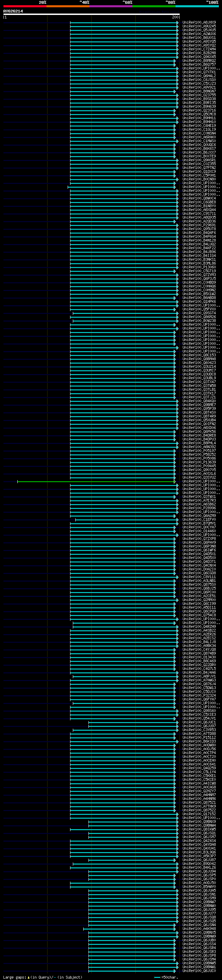Click label UniRef100_A9V921
Viewport: 222px width, 980px height.
[199, 88]
